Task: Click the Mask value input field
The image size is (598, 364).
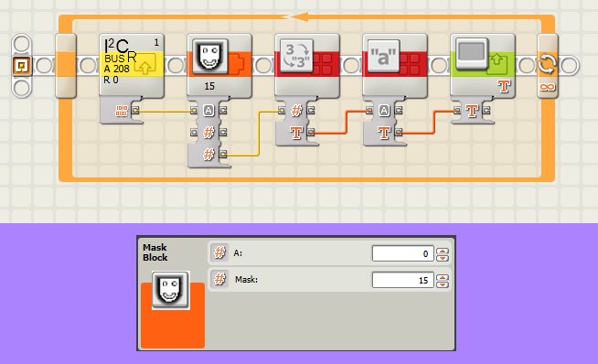Action: [x=402, y=281]
